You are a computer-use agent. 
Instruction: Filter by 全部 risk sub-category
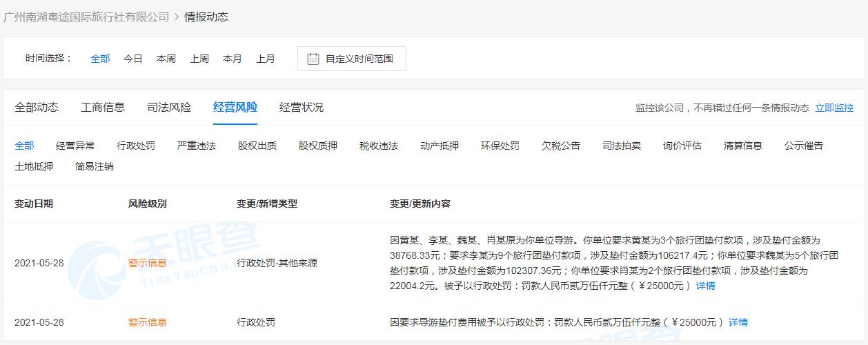tap(24, 146)
